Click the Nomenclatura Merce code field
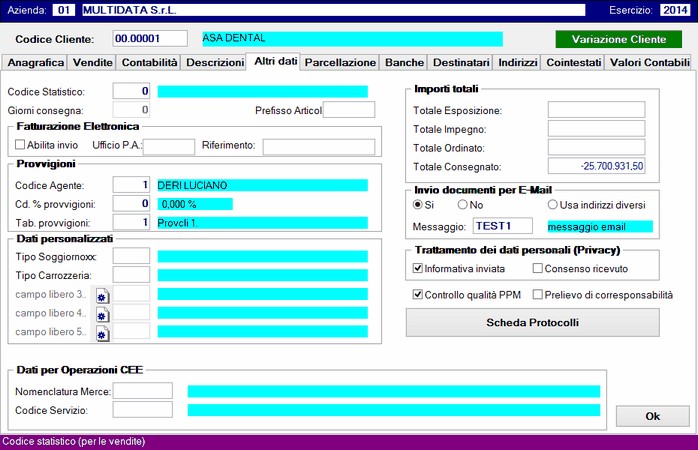Screen dimensions: 698x450 coord(142,390)
